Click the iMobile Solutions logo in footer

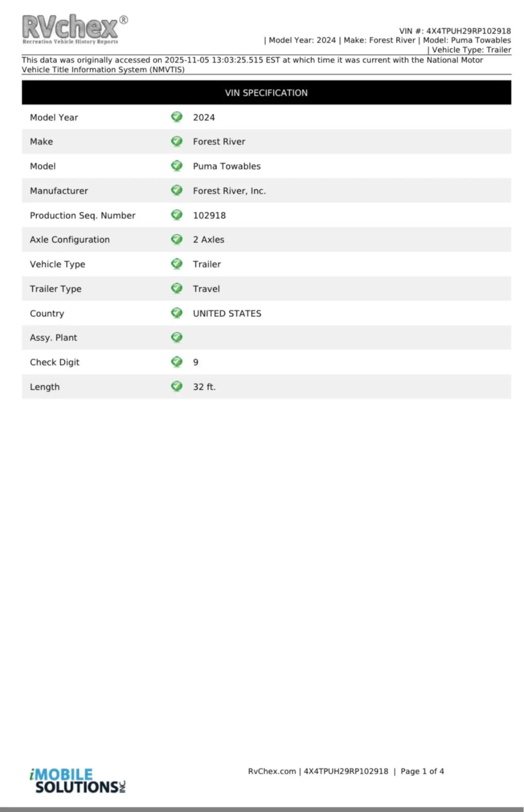click(x=78, y=781)
